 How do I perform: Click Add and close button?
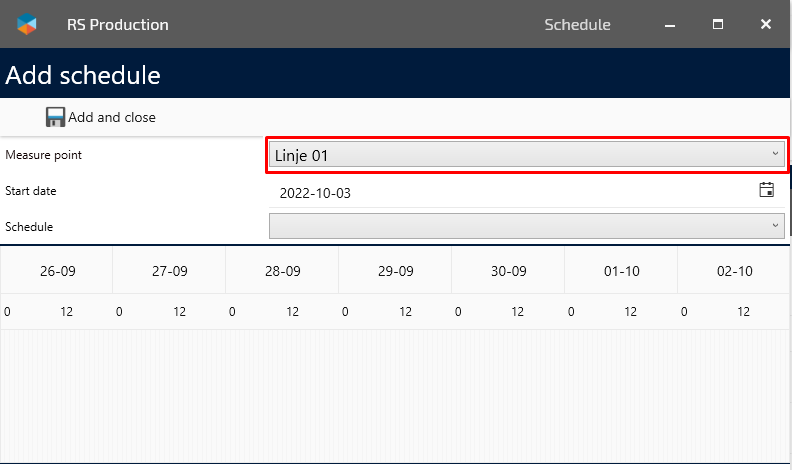[x=101, y=117]
